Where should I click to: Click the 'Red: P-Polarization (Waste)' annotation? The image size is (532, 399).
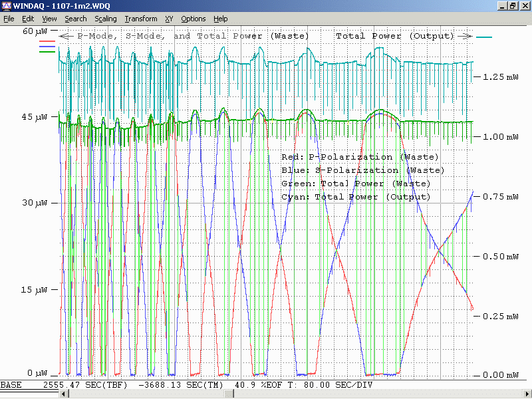(x=360, y=157)
